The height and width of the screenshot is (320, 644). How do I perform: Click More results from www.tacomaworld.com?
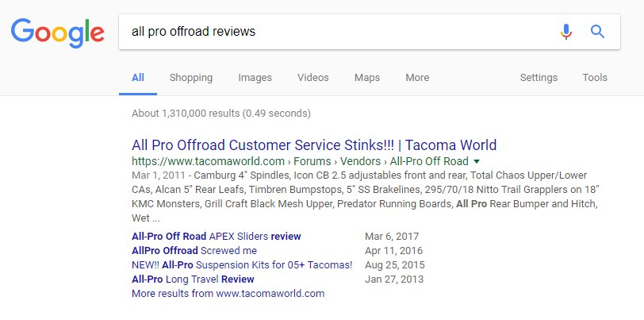228,294
